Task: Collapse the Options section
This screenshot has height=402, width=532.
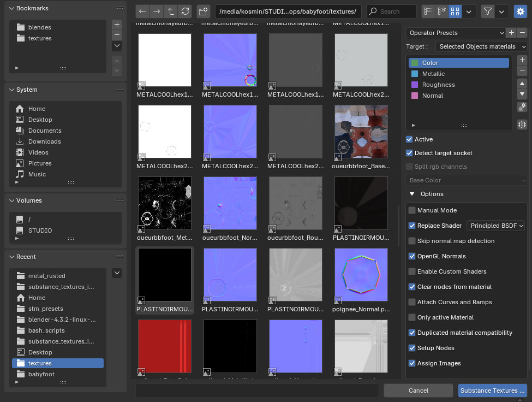Action: coord(412,194)
